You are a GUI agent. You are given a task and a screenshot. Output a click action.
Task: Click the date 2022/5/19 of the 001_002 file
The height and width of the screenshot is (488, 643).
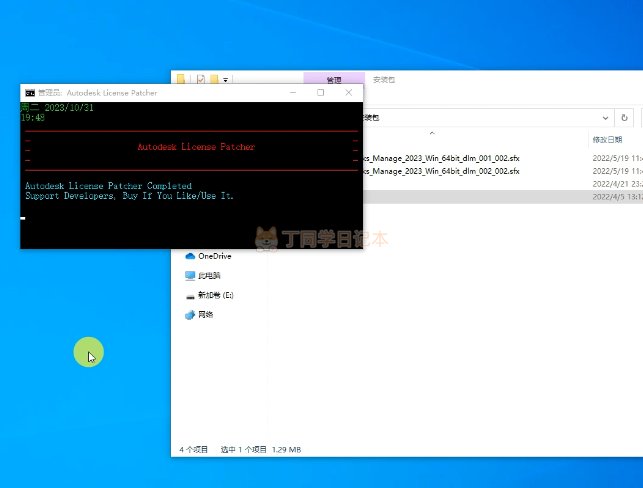(x=618, y=158)
